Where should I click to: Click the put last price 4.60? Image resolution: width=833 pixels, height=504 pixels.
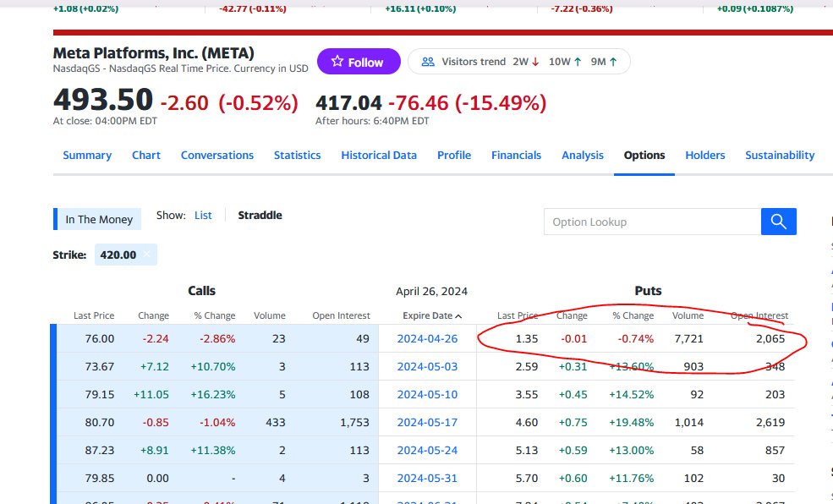pos(527,422)
